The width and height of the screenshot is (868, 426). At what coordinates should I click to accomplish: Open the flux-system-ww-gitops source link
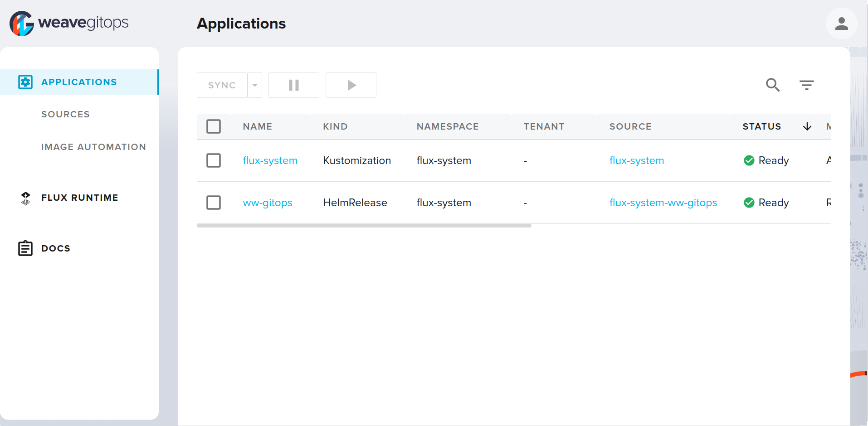663,203
